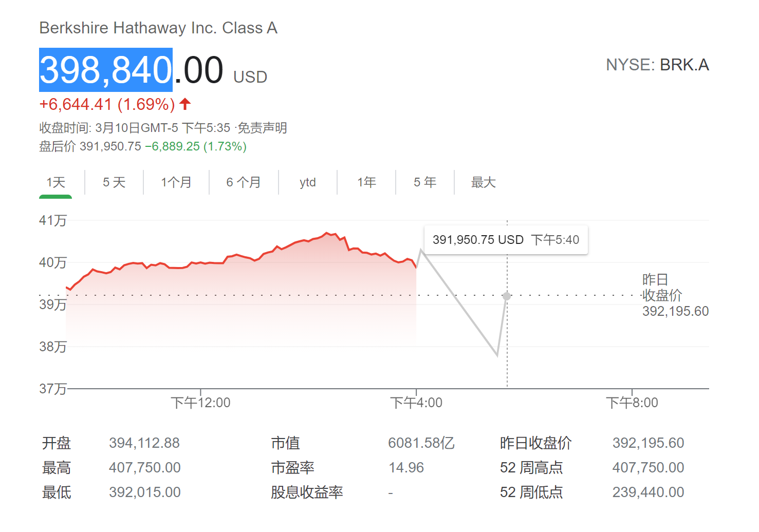Switch to the 5 天 range tab
759x532 pixels.
coord(114,182)
